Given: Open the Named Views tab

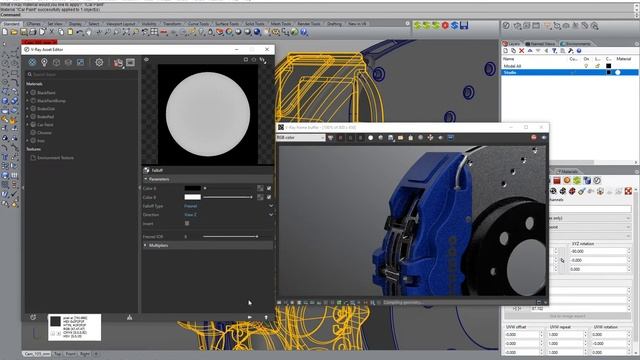Looking at the screenshot, I should [x=540, y=43].
